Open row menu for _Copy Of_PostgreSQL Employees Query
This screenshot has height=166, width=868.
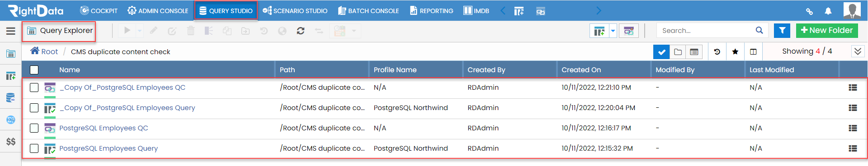point(853,108)
